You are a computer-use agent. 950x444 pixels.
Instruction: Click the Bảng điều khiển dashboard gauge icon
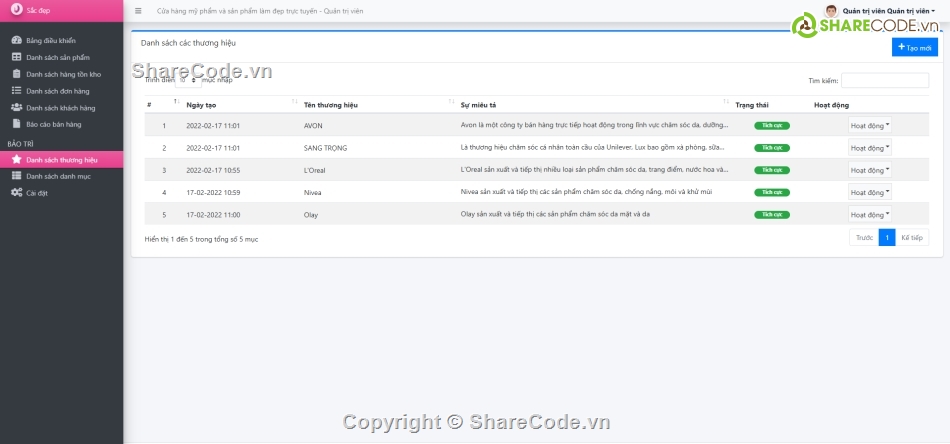17,41
